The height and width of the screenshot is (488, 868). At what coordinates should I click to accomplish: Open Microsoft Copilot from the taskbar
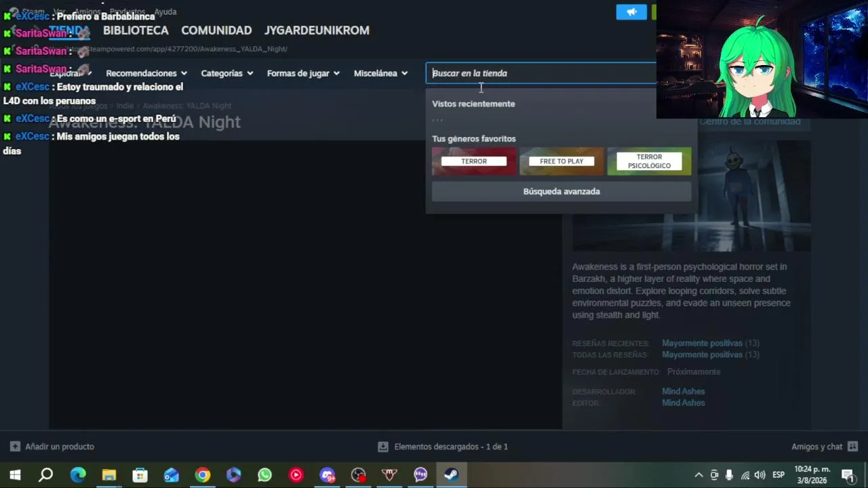234,474
